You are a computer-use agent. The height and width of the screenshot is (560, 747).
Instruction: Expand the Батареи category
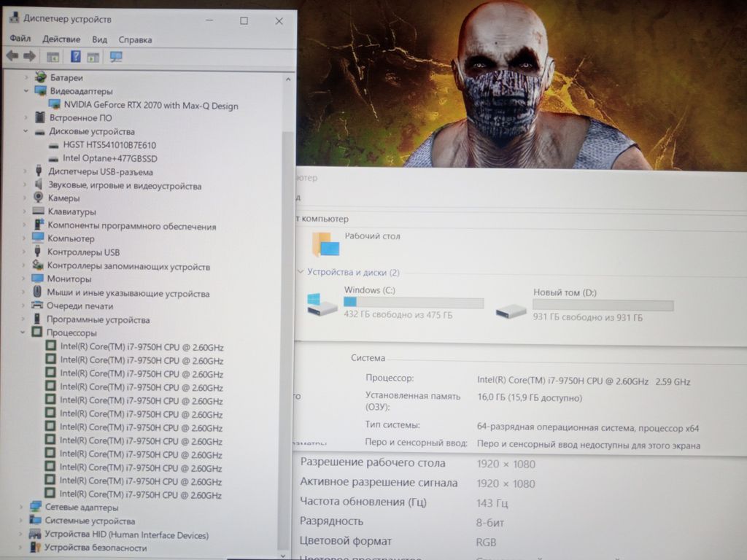point(27,77)
